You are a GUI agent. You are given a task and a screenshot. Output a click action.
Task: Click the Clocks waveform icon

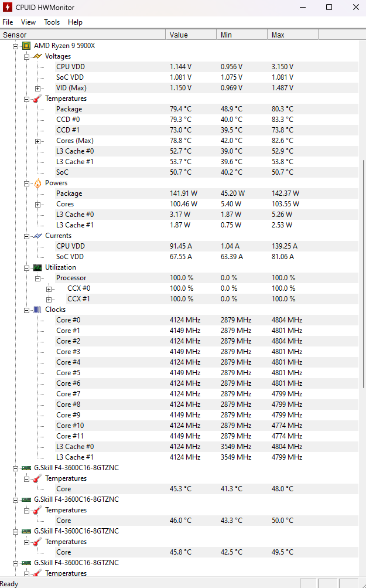click(37, 310)
